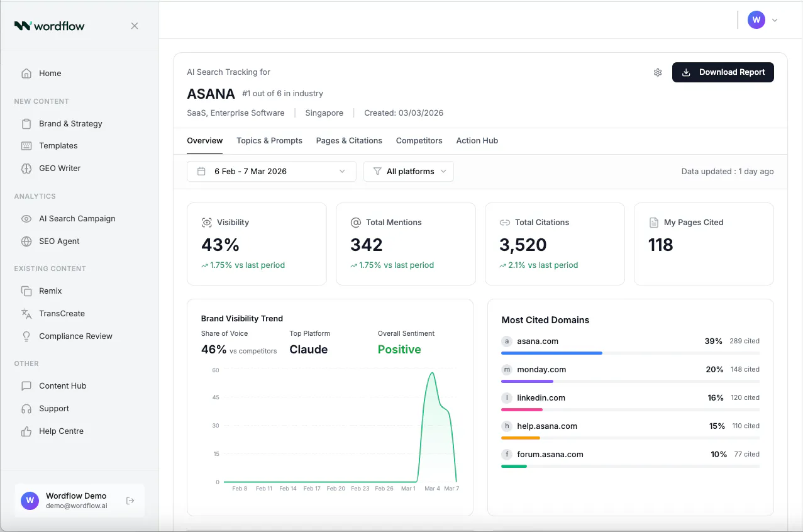Click the purple W avatar in sidebar footer
The image size is (803, 532).
click(x=30, y=501)
